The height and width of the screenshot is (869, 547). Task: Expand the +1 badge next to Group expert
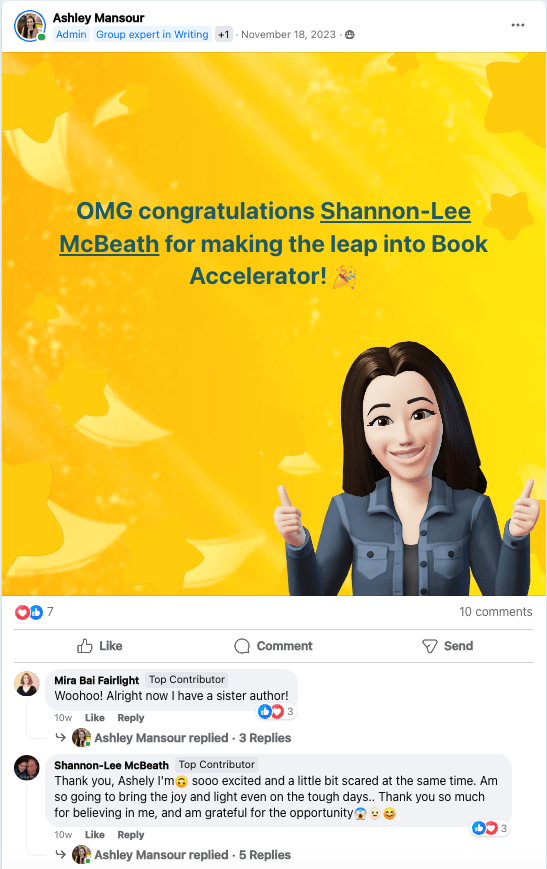(223, 34)
